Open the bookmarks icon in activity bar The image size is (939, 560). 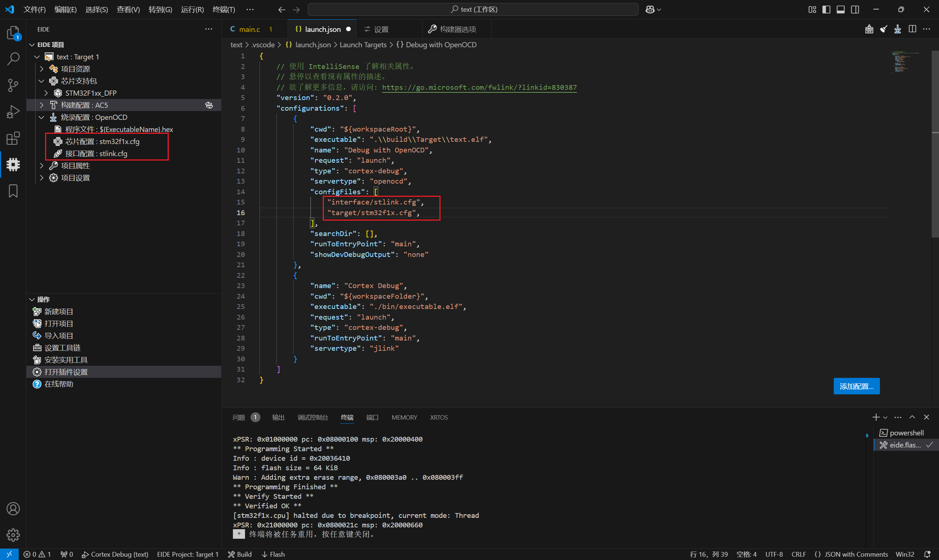click(x=13, y=191)
